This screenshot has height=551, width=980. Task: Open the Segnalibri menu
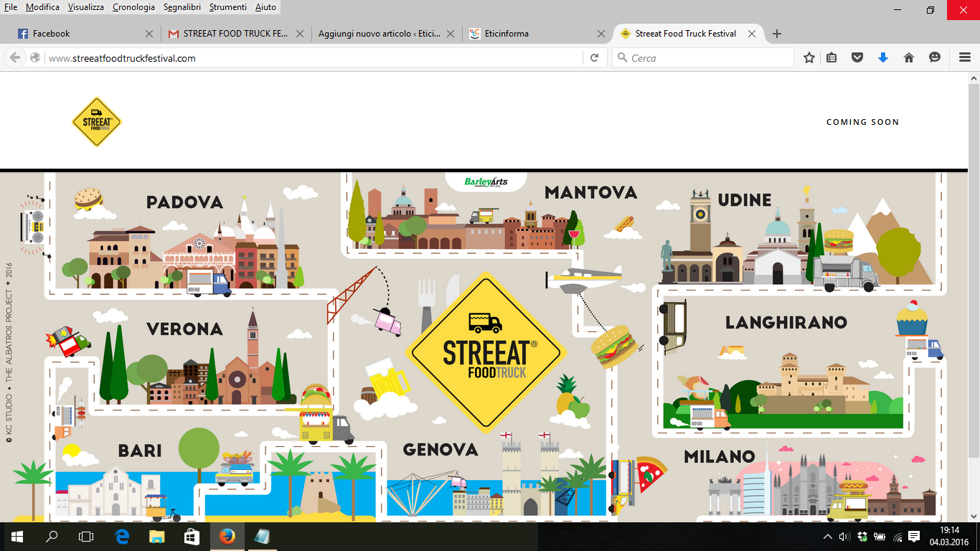tap(182, 6)
